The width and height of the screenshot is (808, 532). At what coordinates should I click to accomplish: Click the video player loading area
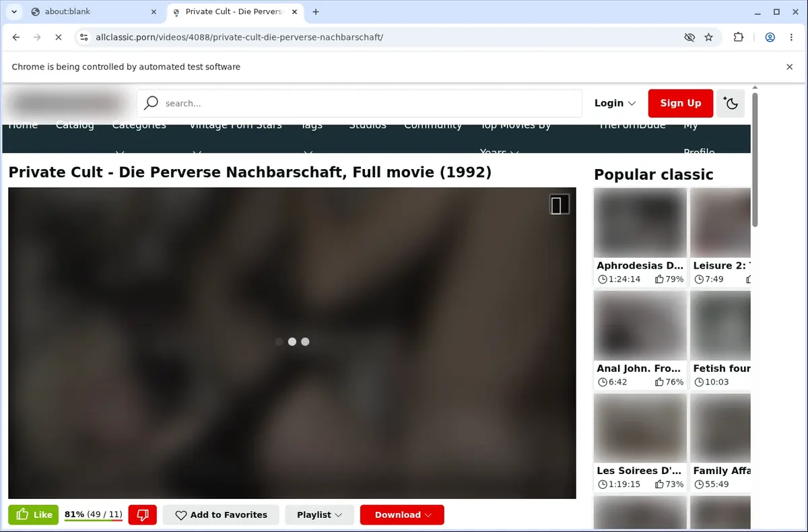pyautogui.click(x=292, y=342)
